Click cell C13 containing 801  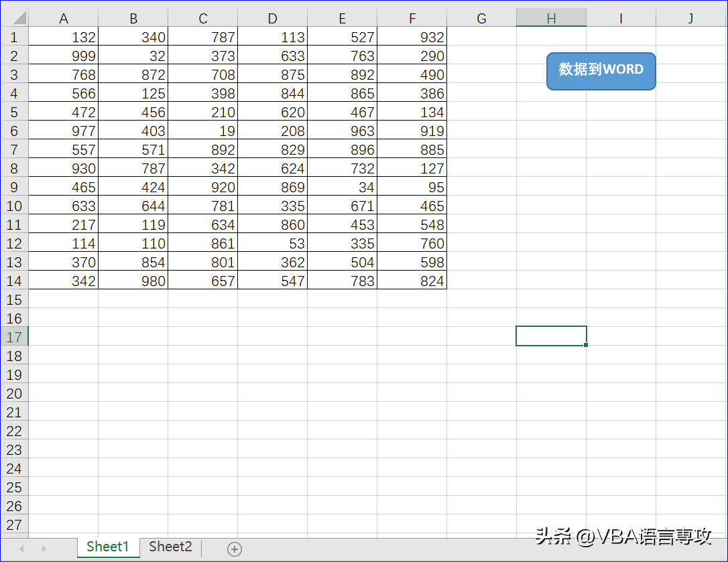[203, 262]
